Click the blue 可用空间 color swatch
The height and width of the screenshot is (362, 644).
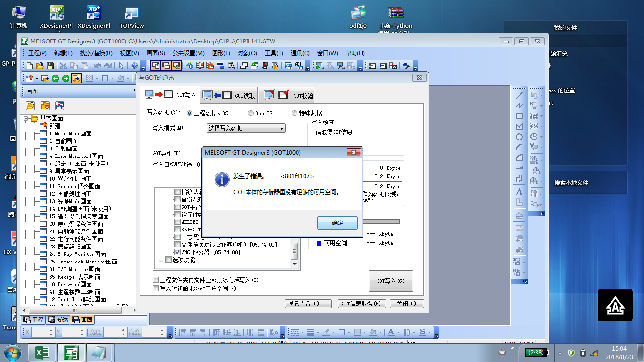click(x=319, y=243)
